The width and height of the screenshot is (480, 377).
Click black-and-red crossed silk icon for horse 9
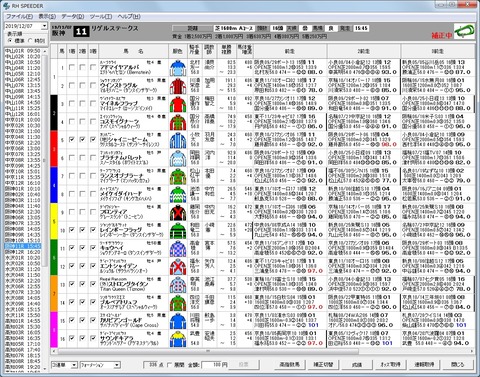(178, 212)
